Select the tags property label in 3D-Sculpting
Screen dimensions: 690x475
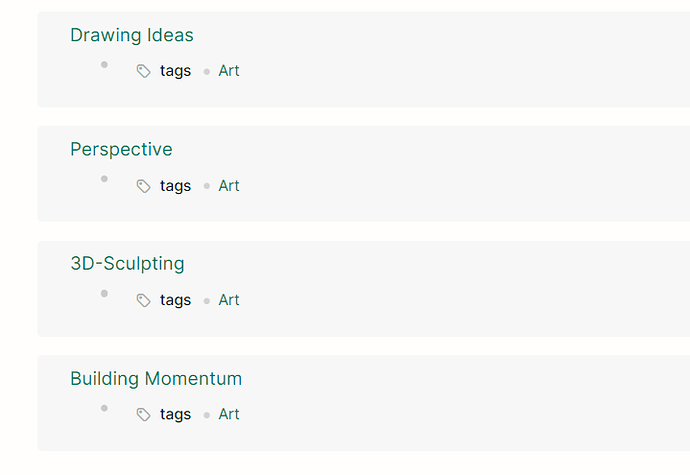175,300
